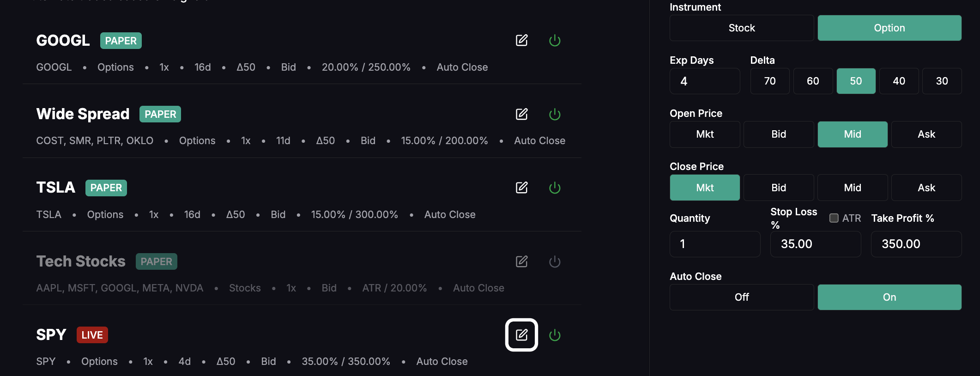Edit the TSLA strategy

click(x=521, y=188)
